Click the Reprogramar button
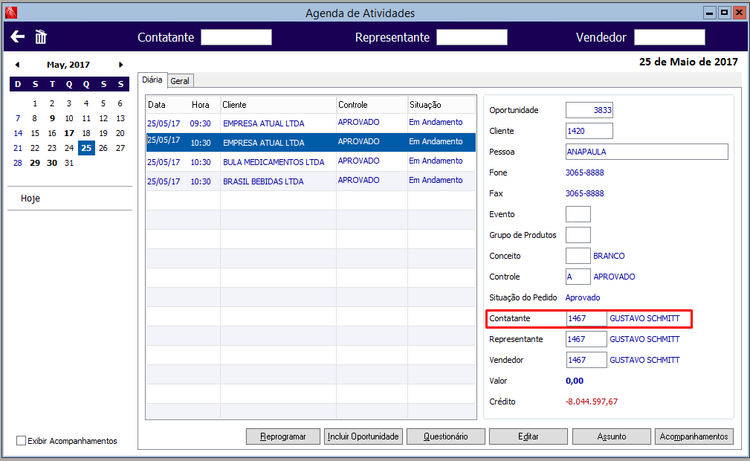The width and height of the screenshot is (750, 461). tap(283, 436)
